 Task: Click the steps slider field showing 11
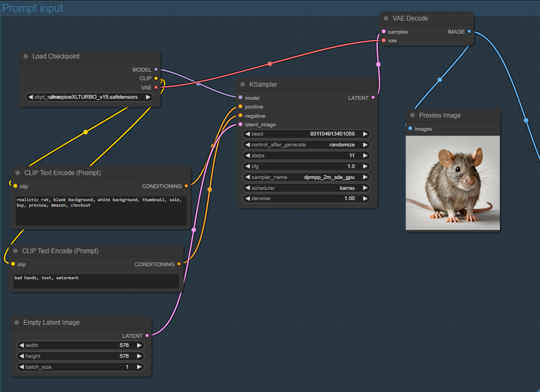pyautogui.click(x=306, y=156)
